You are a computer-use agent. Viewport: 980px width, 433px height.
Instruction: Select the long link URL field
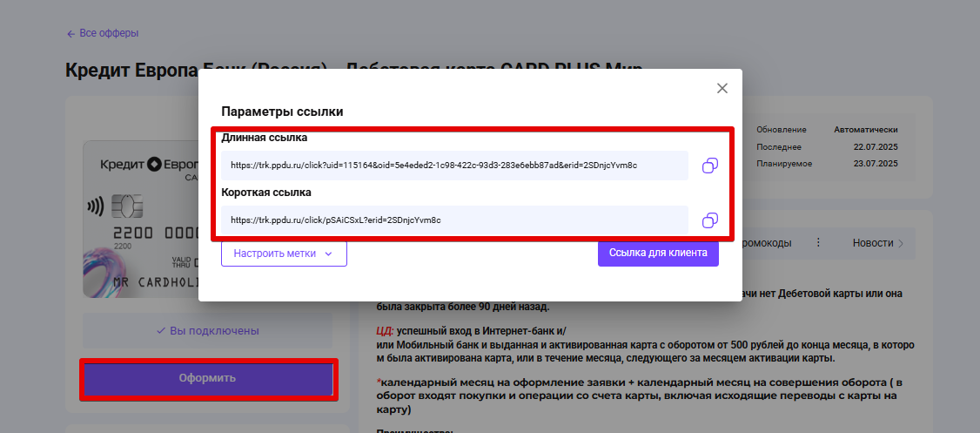click(x=454, y=166)
